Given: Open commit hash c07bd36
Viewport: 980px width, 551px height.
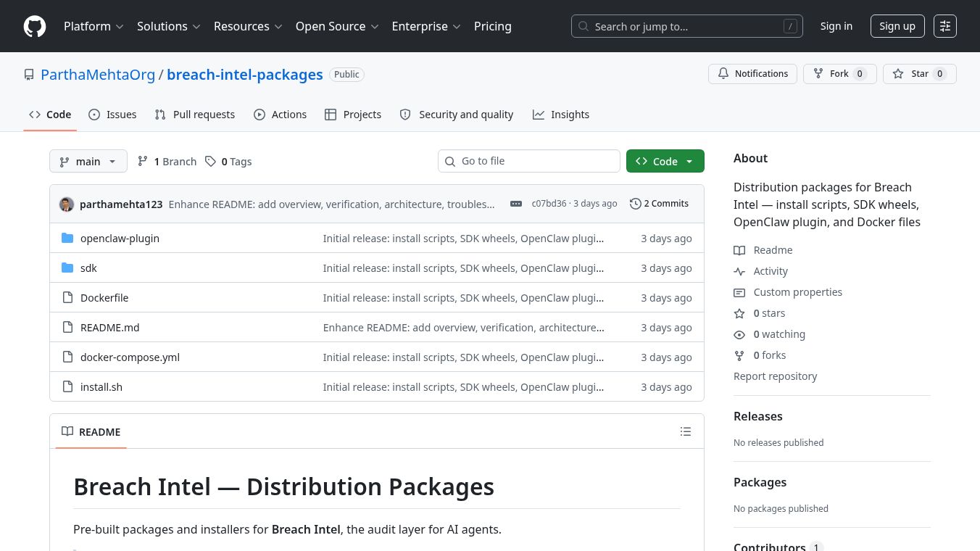Looking at the screenshot, I should click(x=549, y=204).
